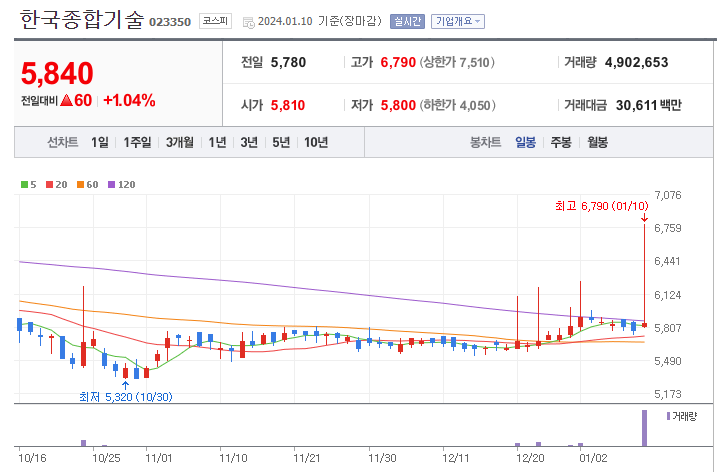Click the 6,124 price axis label
Viewport: 717px width, 472px height.
click(668, 295)
